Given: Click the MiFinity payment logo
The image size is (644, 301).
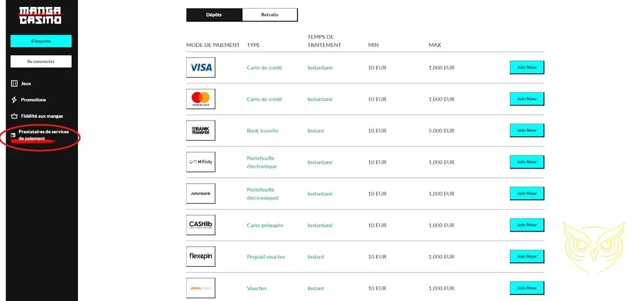Looking at the screenshot, I should click(201, 162).
